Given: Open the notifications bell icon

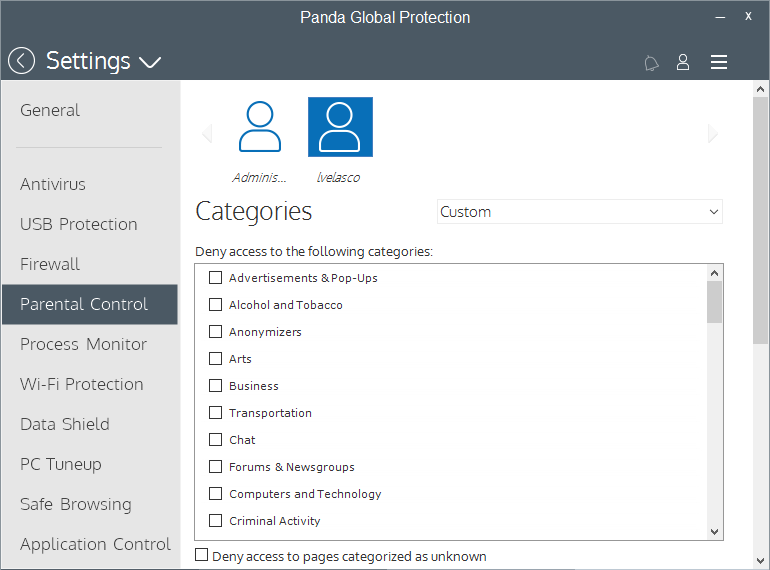Looking at the screenshot, I should pyautogui.click(x=651, y=63).
